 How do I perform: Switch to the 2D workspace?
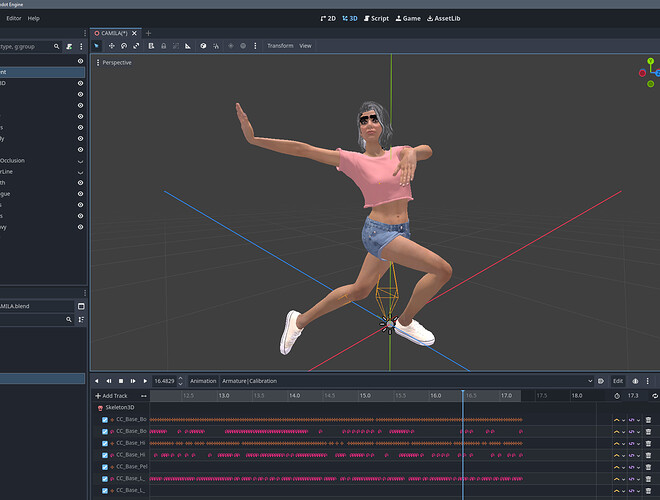pos(328,19)
